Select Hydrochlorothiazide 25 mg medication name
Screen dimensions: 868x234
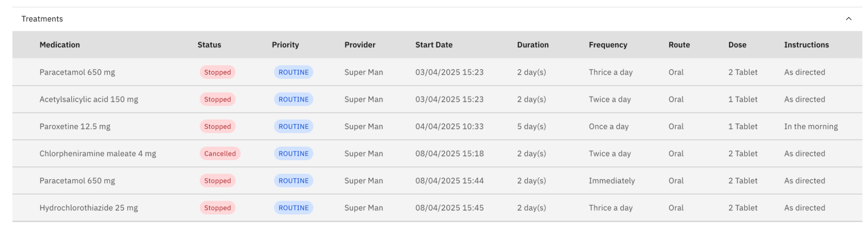(x=89, y=208)
